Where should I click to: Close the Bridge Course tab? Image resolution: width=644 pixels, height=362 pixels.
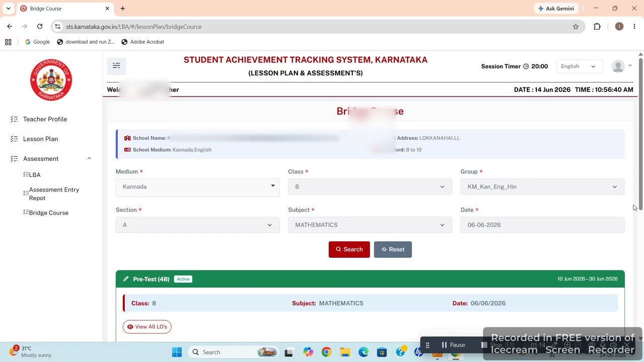point(107,9)
